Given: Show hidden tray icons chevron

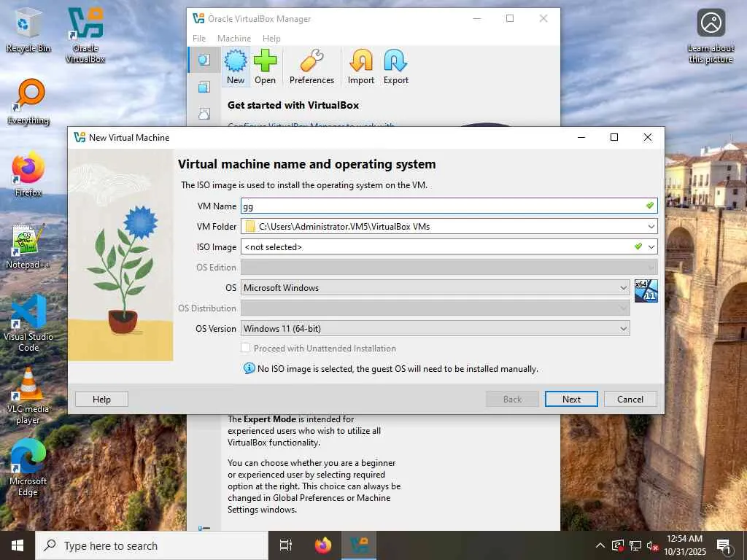Looking at the screenshot, I should pos(600,545).
